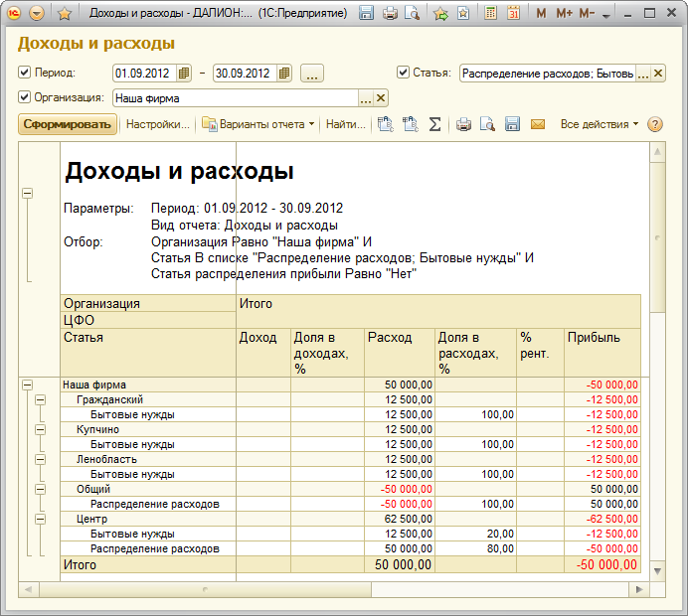Open help question mark icon
Image resolution: width=688 pixels, height=616 pixels.
pyautogui.click(x=655, y=125)
